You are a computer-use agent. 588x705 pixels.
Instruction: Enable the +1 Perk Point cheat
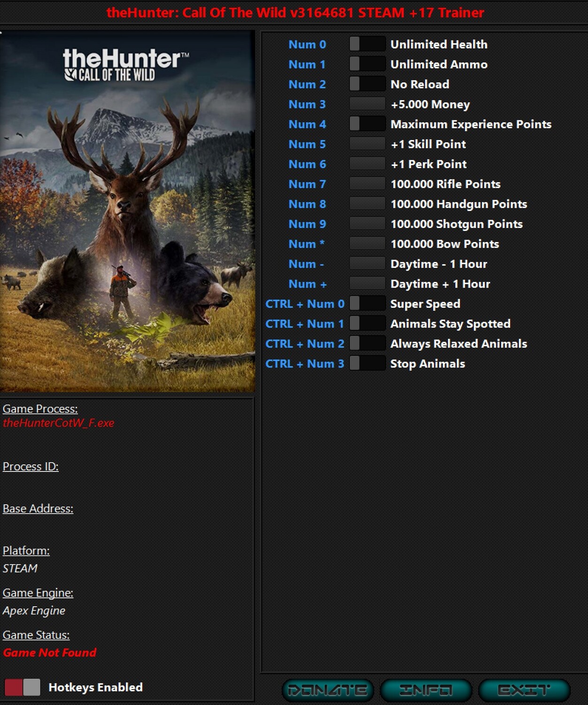[367, 164]
